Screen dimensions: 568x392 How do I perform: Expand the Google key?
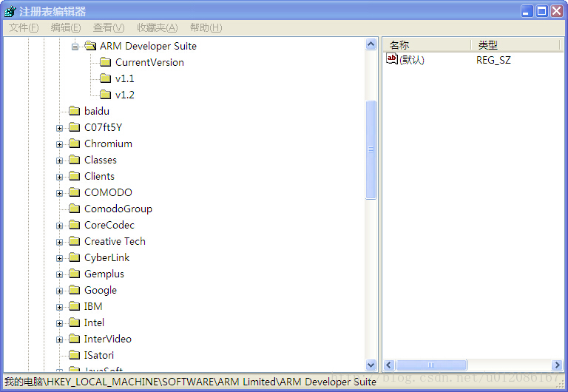[59, 291]
